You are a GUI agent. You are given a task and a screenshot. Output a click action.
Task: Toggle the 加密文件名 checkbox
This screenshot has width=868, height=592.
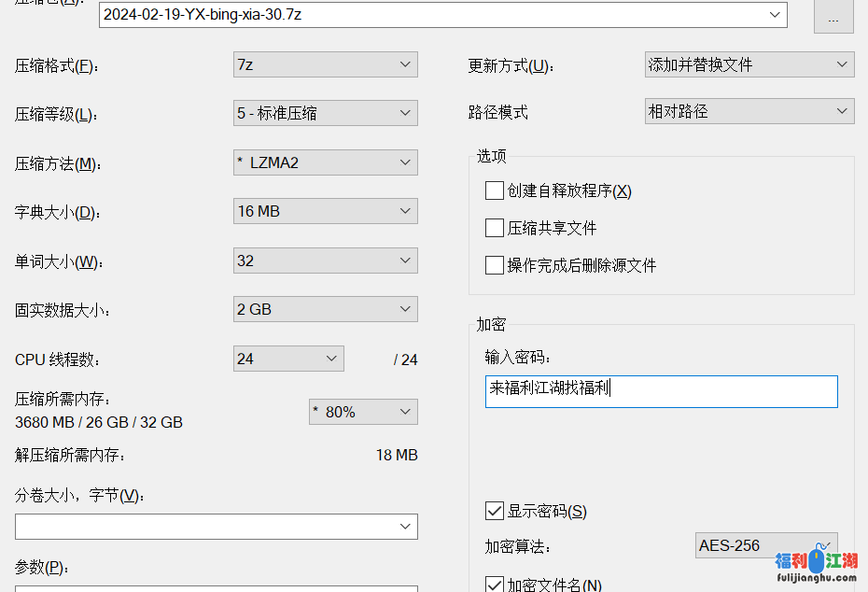(495, 585)
